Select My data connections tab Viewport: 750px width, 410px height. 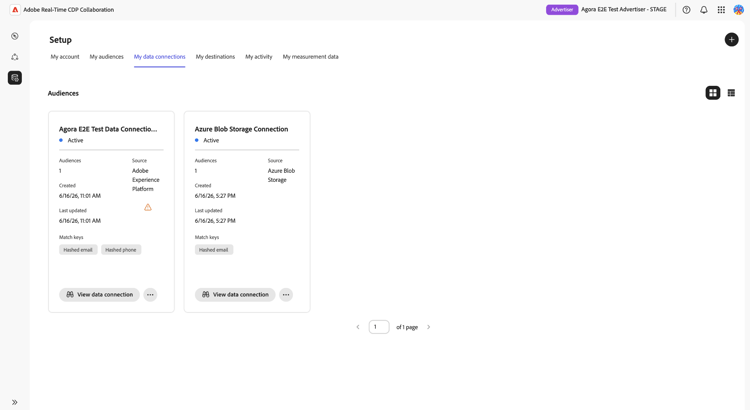pyautogui.click(x=159, y=57)
